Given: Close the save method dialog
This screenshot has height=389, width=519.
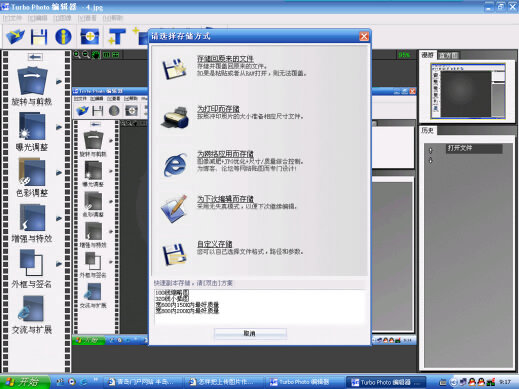Looking at the screenshot, I should coord(364,36).
